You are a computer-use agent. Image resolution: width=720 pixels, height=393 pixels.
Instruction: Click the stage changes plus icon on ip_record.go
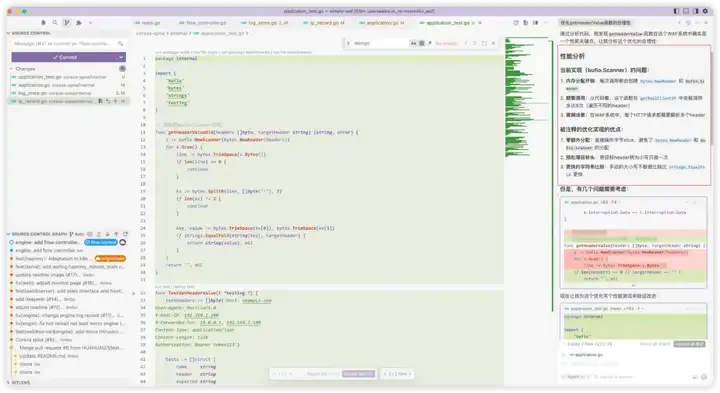point(116,101)
